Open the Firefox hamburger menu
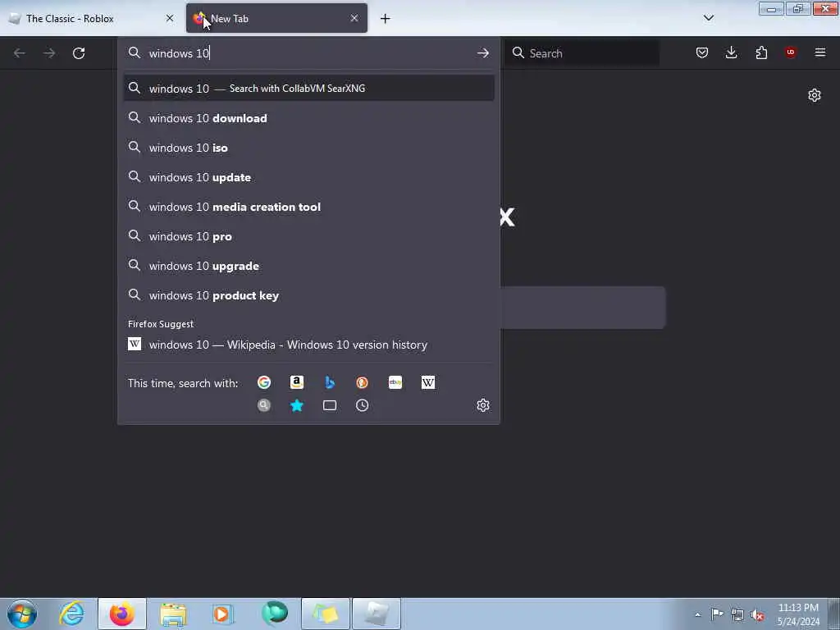The height and width of the screenshot is (630, 840). click(x=820, y=52)
